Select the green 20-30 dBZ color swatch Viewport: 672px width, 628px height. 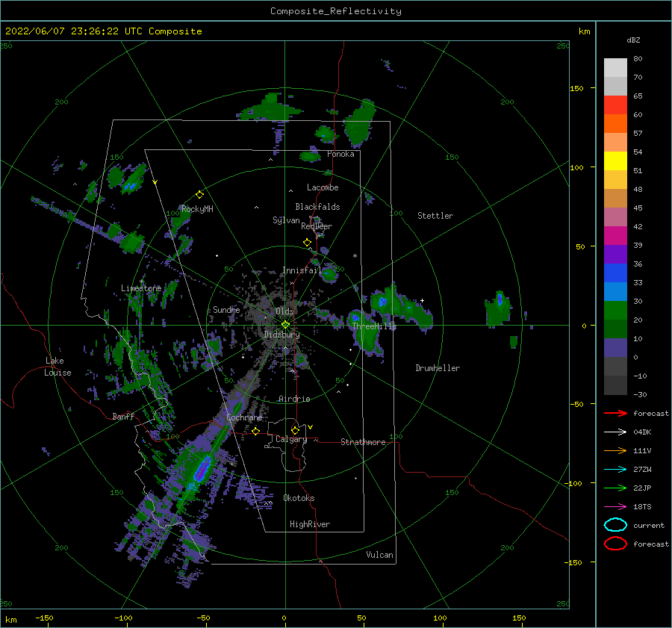click(615, 311)
